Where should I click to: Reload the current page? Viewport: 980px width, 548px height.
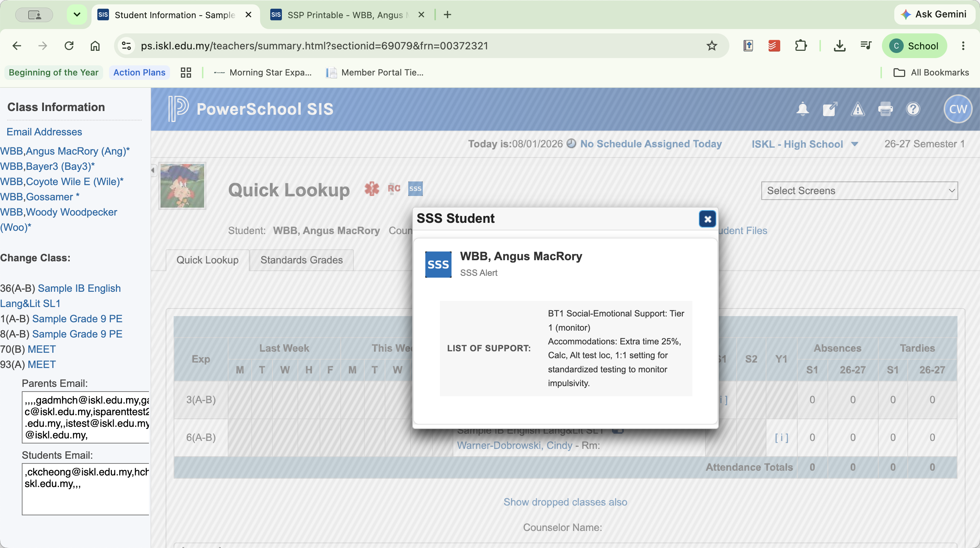click(69, 46)
